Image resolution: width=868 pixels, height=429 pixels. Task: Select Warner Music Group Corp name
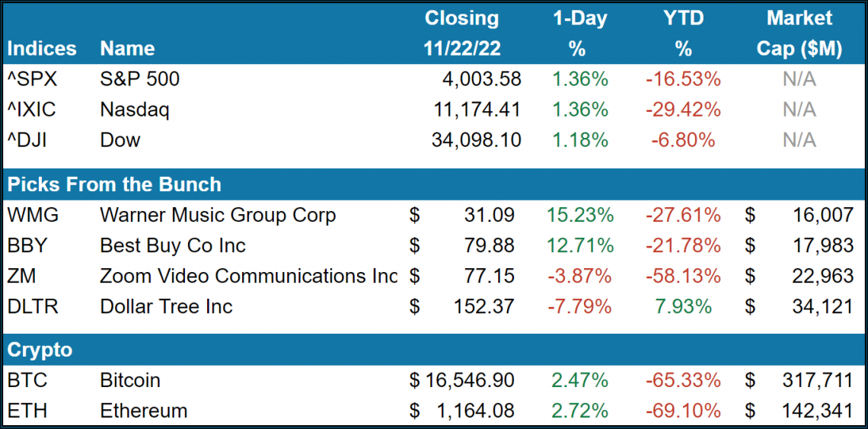pyautogui.click(x=218, y=216)
